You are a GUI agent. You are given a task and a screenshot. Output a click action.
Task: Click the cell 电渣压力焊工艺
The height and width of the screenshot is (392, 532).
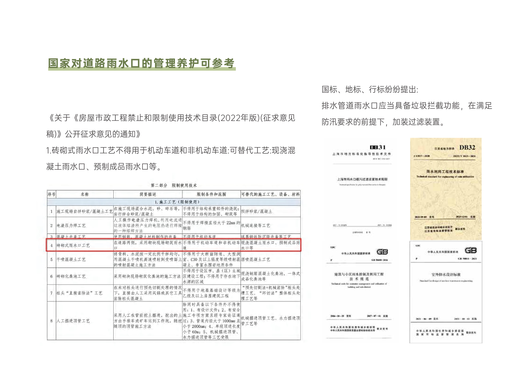[x=85, y=225]
